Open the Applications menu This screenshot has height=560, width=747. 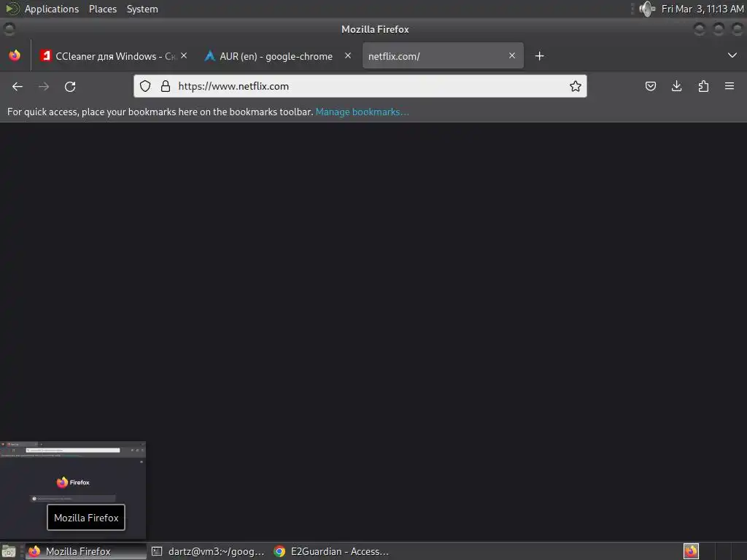coord(52,9)
